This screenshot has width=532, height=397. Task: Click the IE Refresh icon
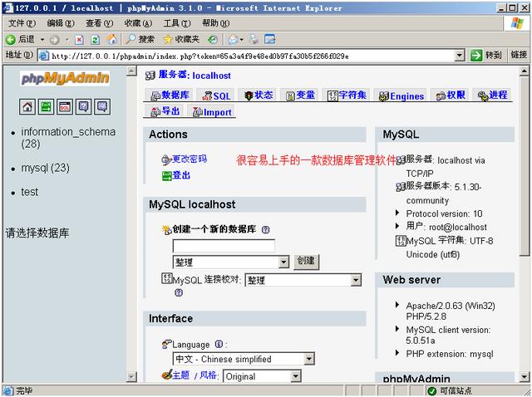point(96,40)
